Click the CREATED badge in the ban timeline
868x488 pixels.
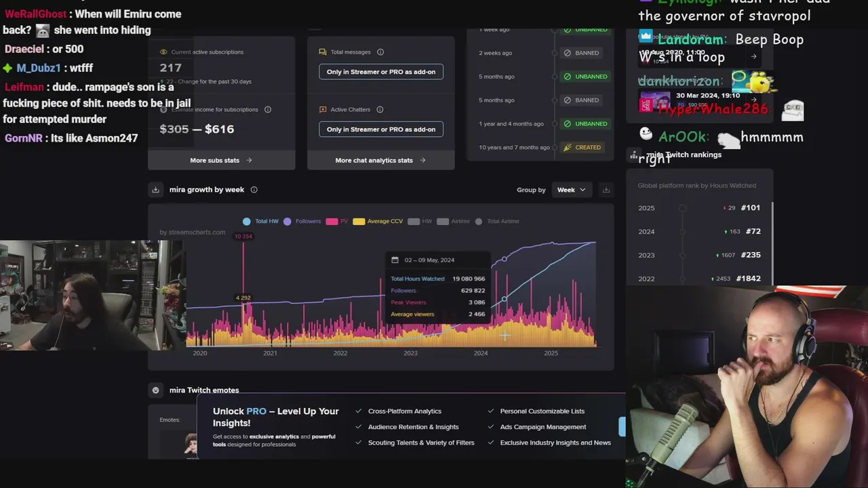click(x=582, y=147)
